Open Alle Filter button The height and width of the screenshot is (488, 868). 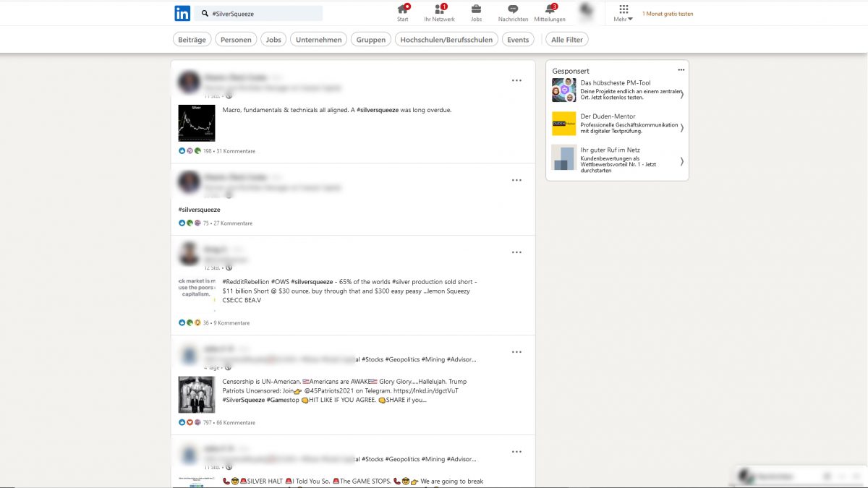[x=566, y=40]
